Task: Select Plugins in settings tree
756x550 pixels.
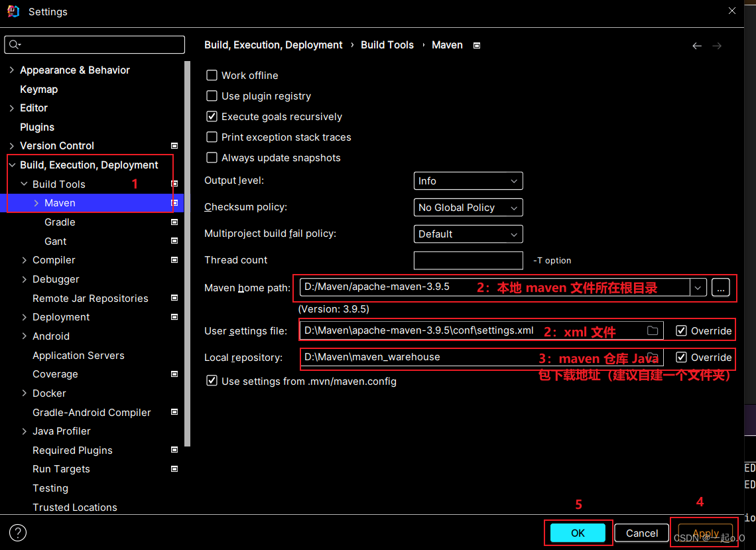Action: pyautogui.click(x=37, y=127)
